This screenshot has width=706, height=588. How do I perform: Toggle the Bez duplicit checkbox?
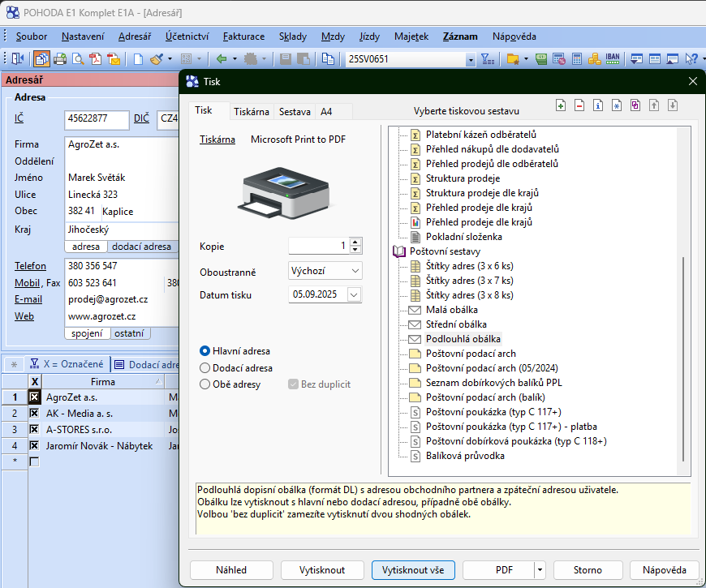293,384
